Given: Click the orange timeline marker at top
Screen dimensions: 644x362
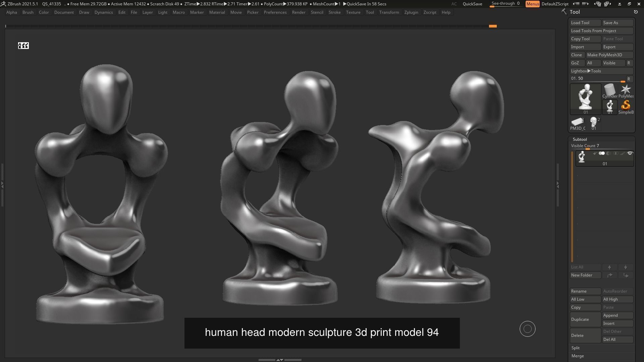Looking at the screenshot, I should (x=492, y=26).
